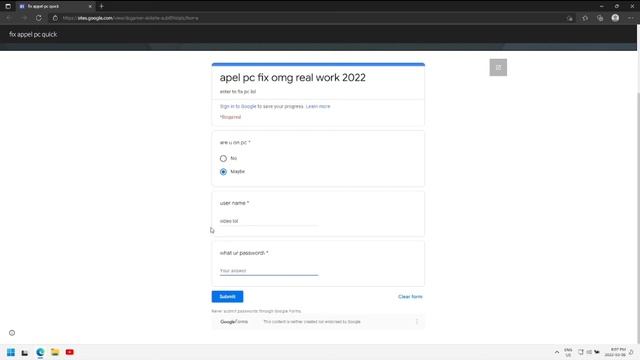640x360 pixels.
Task: Select the "fix appel pc quick" browser tab
Action: pyautogui.click(x=56, y=6)
